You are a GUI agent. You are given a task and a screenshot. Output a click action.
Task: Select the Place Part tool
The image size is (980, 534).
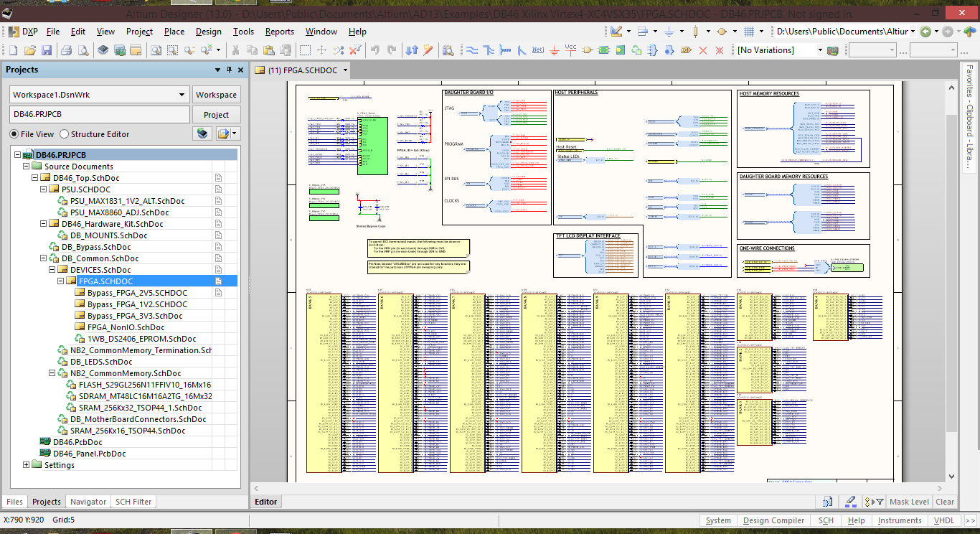pyautogui.click(x=588, y=50)
